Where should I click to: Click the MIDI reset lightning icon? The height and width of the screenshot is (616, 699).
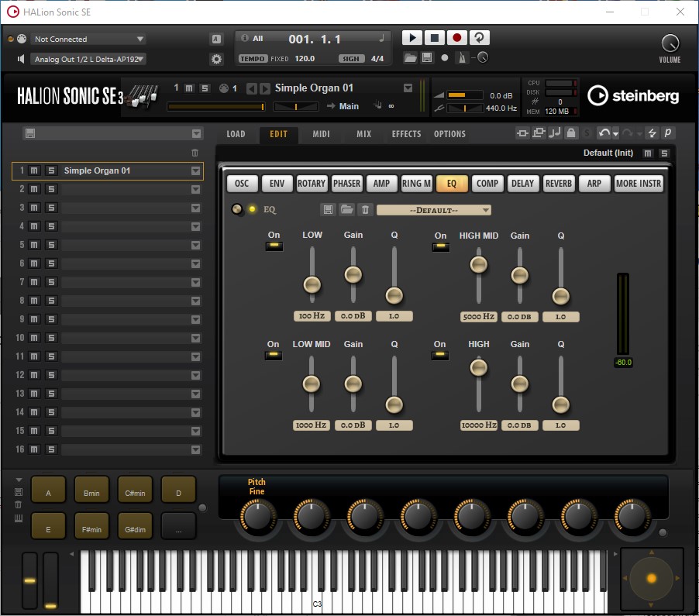(x=652, y=132)
